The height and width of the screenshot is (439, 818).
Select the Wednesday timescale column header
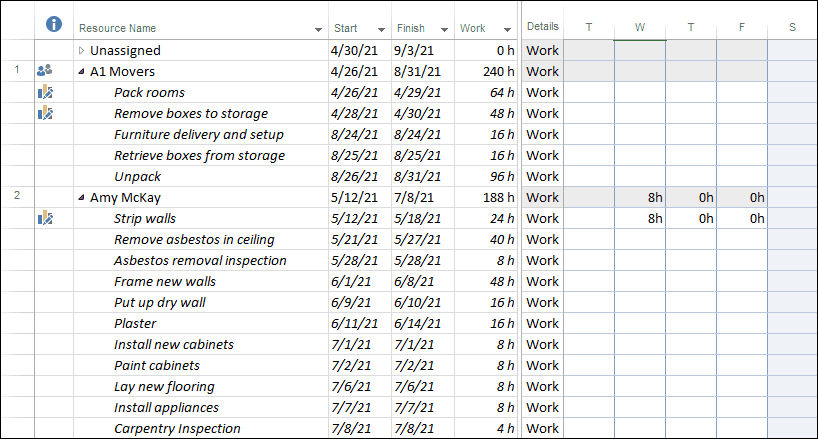pos(640,27)
